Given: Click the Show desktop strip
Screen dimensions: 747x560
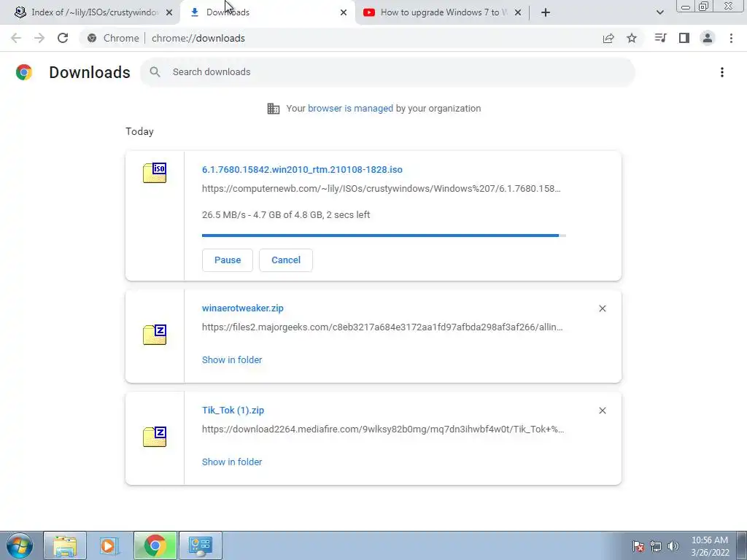Looking at the screenshot, I should pyautogui.click(x=741, y=545).
